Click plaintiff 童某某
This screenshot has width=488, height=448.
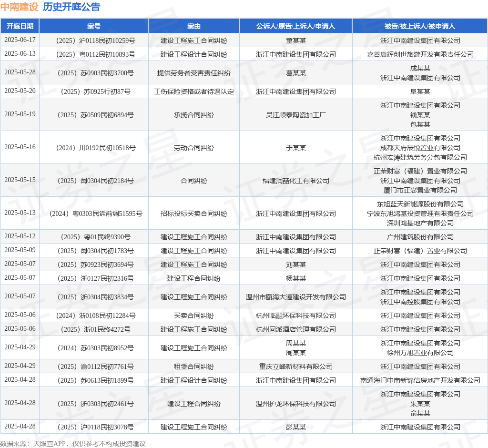[x=295, y=41]
